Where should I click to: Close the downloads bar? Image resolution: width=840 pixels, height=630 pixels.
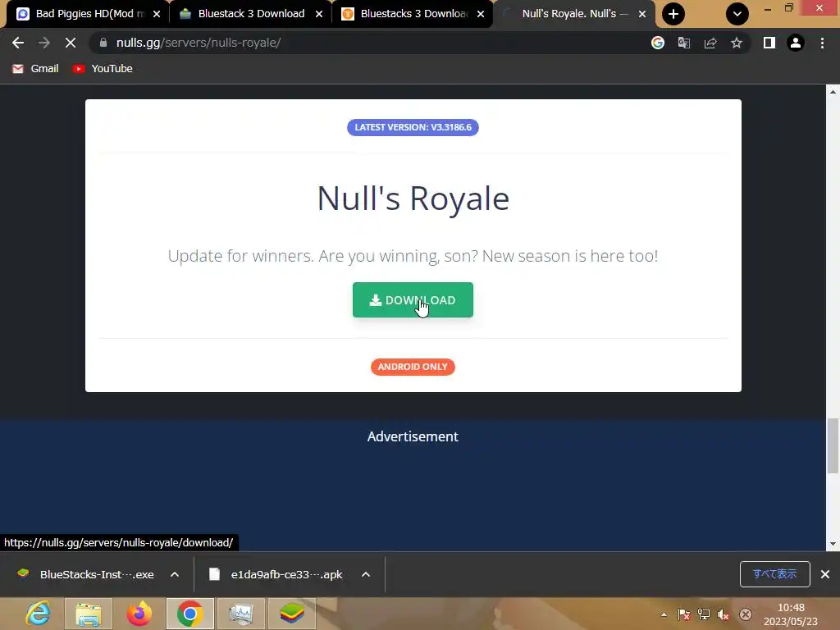pos(825,574)
